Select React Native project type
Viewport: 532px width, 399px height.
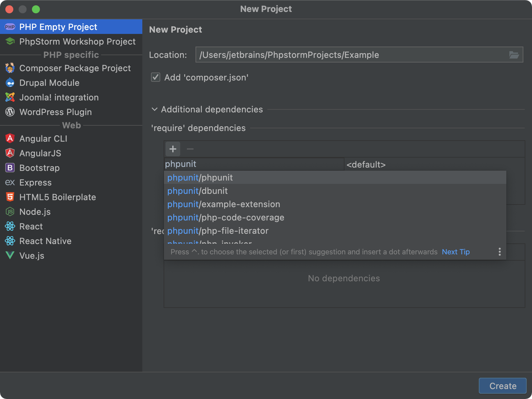click(45, 241)
